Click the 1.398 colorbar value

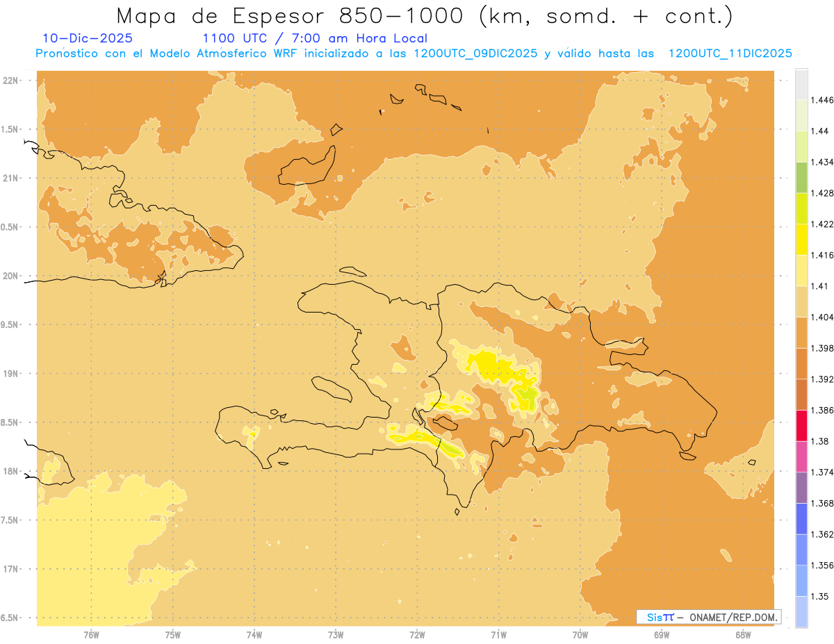(821, 348)
